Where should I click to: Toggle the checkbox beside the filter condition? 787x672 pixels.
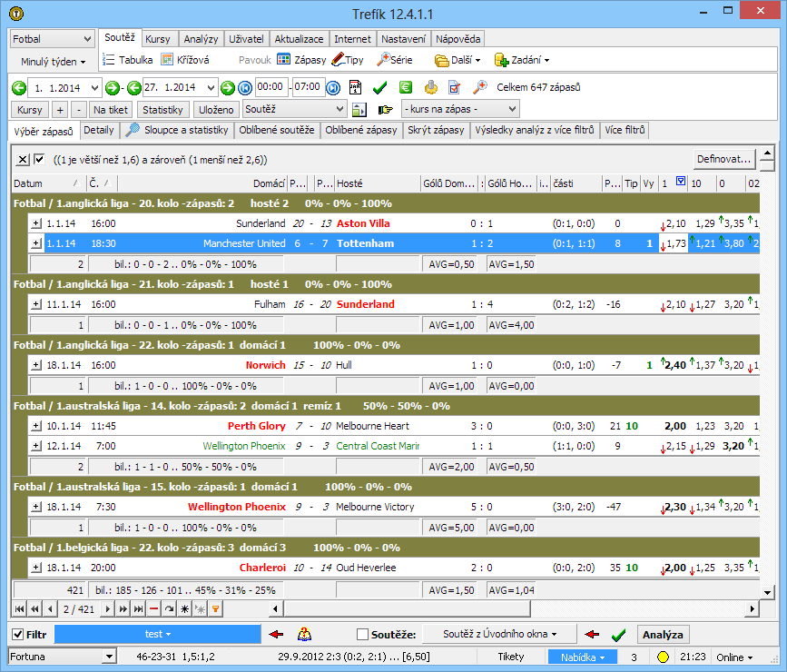pyautogui.click(x=39, y=159)
